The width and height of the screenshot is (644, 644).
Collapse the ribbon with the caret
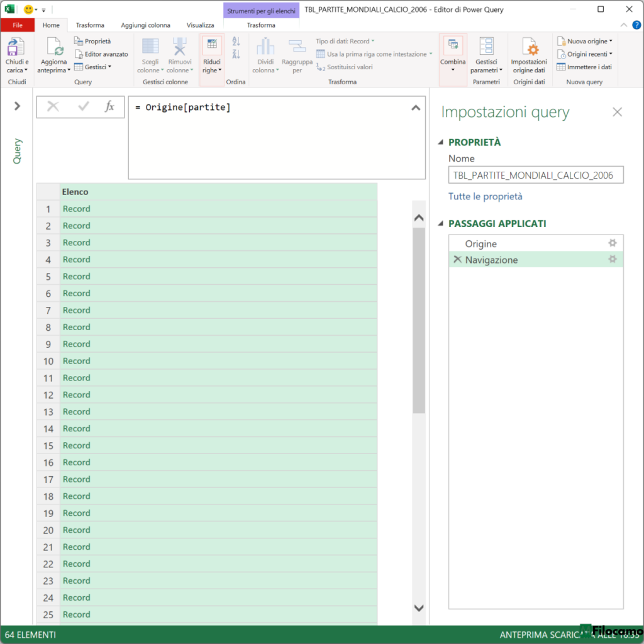pos(623,25)
